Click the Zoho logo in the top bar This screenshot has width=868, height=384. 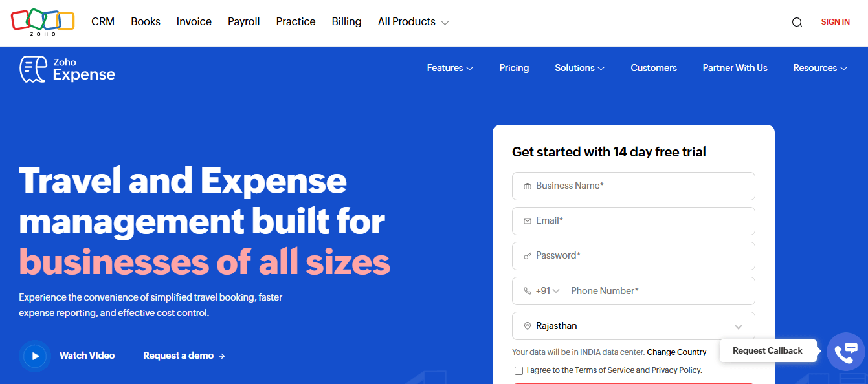43,21
